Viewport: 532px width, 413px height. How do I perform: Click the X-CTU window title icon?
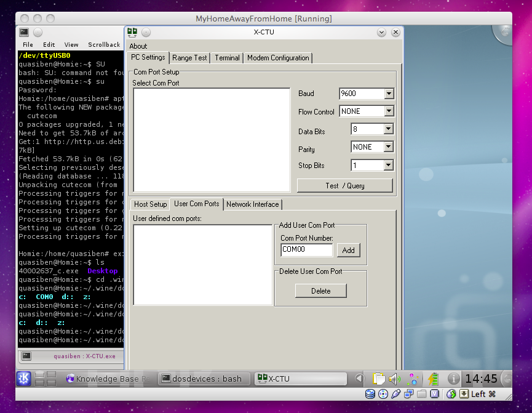click(x=132, y=32)
